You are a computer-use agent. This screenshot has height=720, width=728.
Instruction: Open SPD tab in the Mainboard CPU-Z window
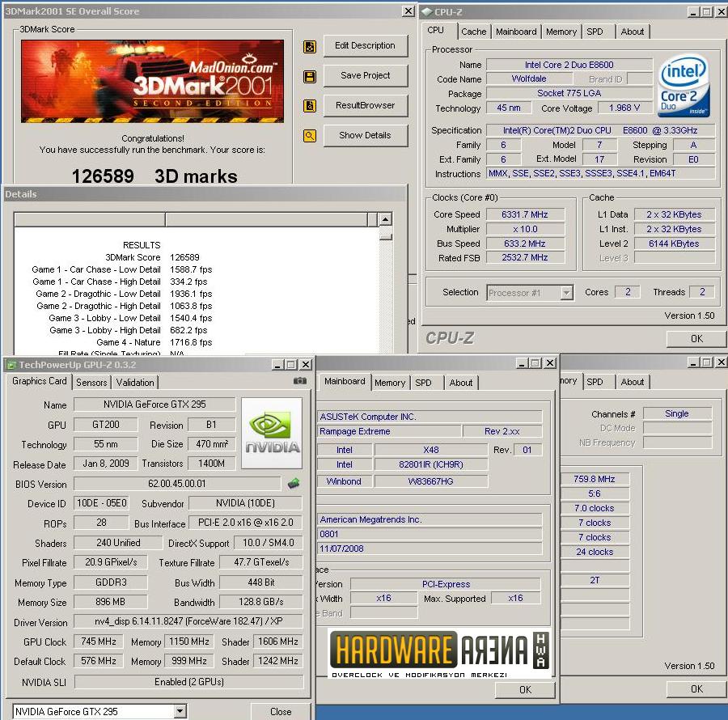[423, 383]
